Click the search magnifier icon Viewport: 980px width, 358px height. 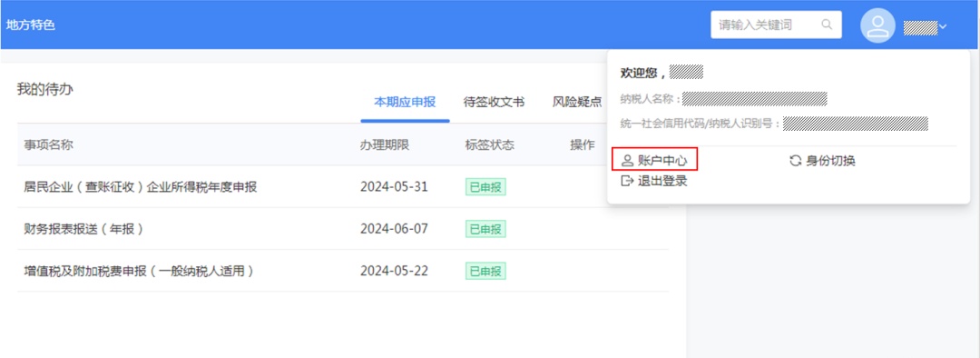[827, 25]
